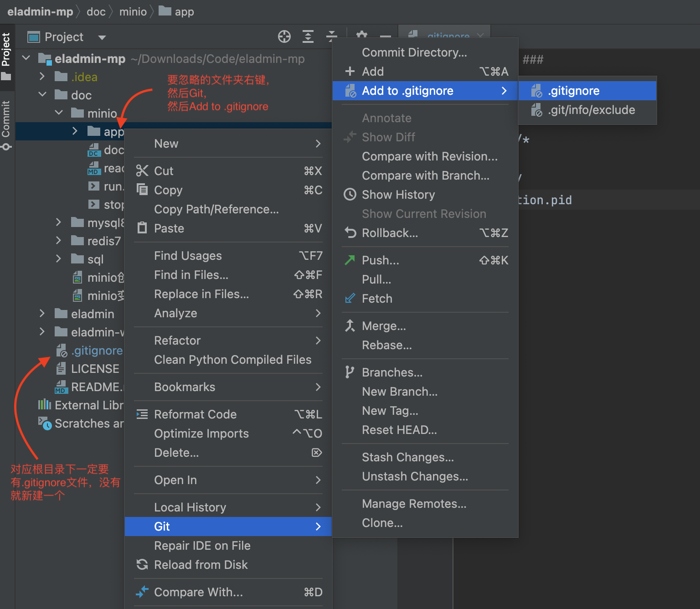Expand the .idea folder in tree
The image size is (700, 609).
(x=42, y=77)
